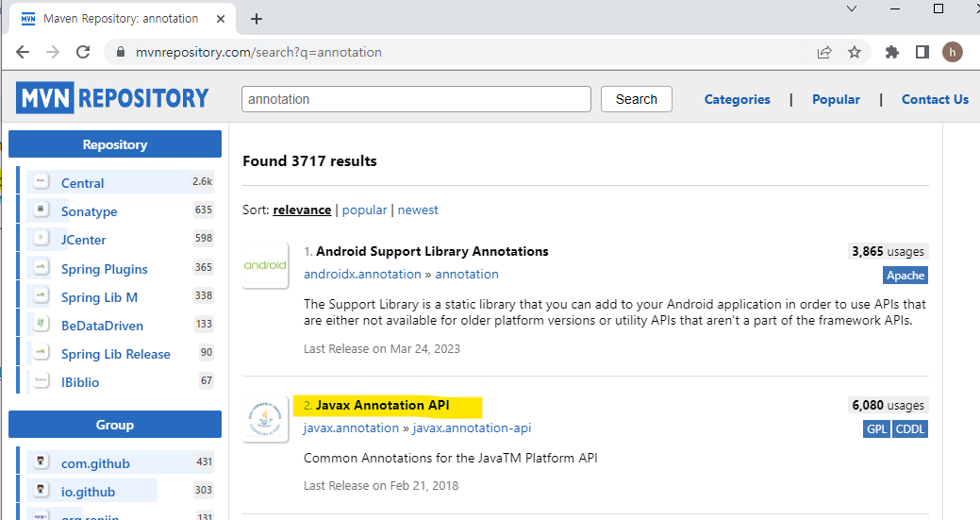The height and width of the screenshot is (520, 980).
Task: Click the Apache license badge
Action: (x=905, y=275)
